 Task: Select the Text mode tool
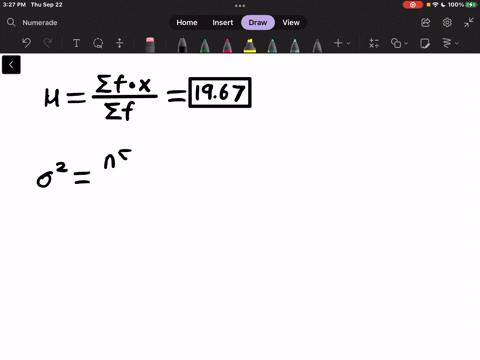(76, 43)
